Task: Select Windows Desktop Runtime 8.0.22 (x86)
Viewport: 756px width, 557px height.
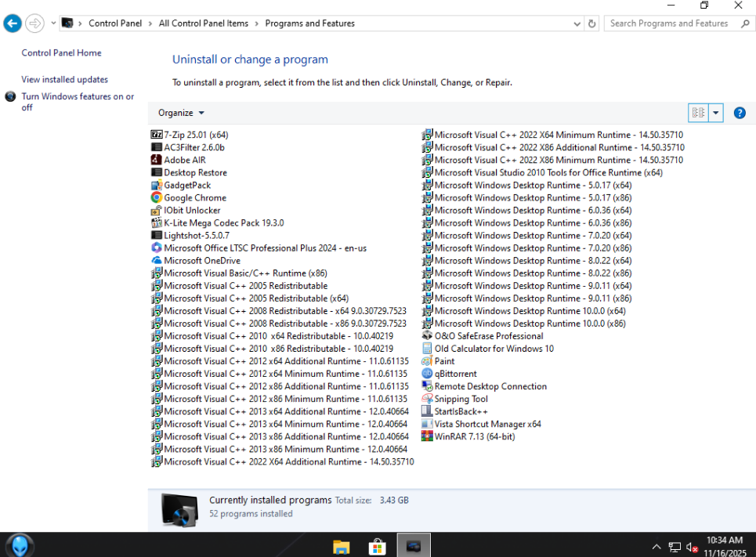Action: pos(527,273)
